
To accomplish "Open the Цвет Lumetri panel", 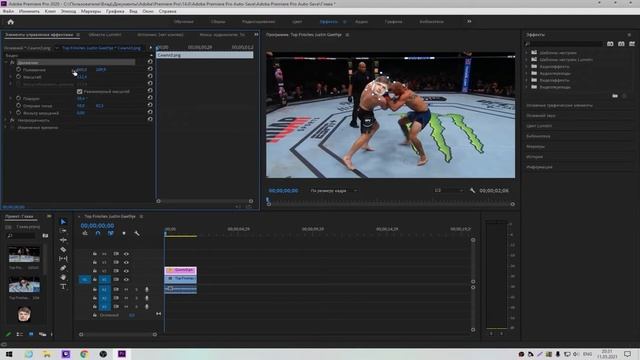I will click(x=539, y=126).
